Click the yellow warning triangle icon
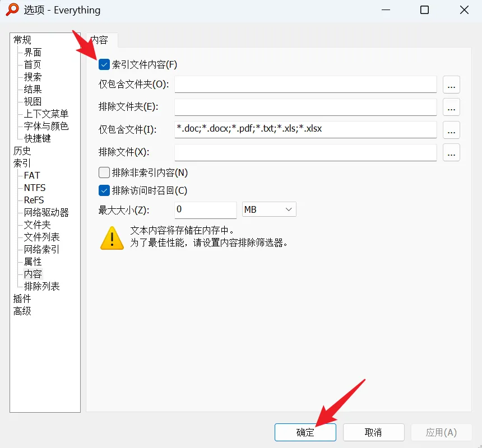Screen dimensions: 482x448 coord(112,238)
